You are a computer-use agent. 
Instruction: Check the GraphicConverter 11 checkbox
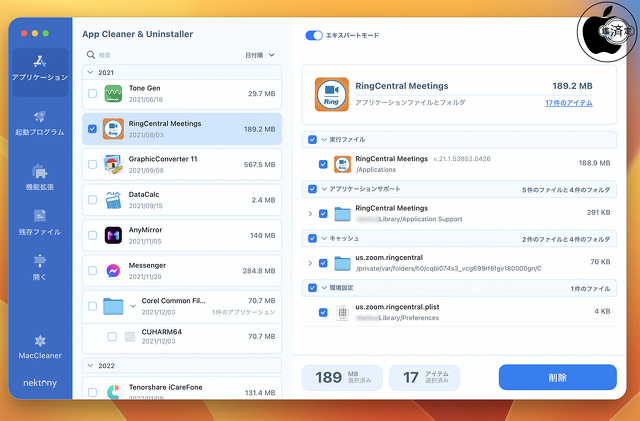tap(92, 164)
